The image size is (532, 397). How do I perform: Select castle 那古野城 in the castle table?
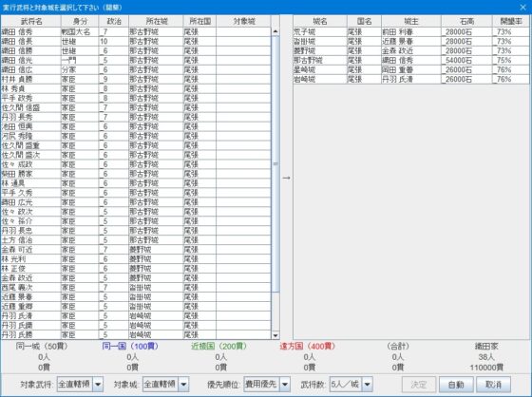(411, 61)
